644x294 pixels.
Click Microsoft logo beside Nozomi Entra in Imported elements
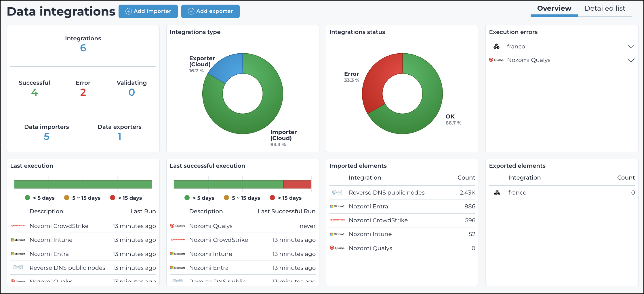click(337, 206)
